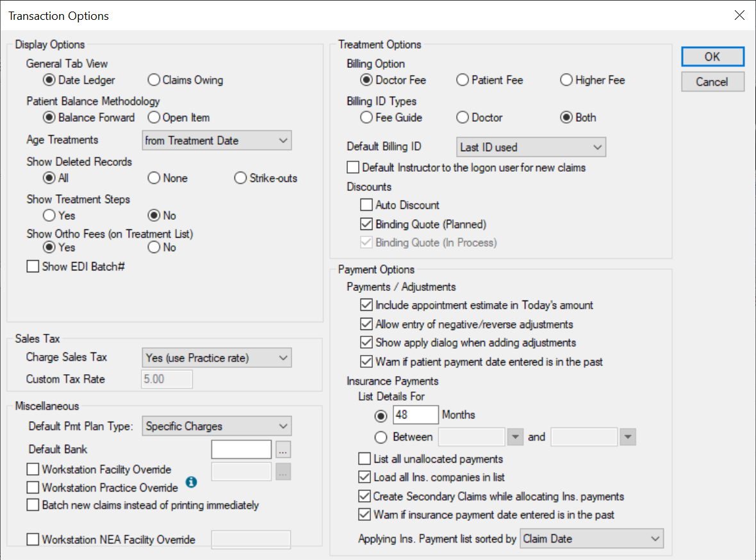Image resolution: width=756 pixels, height=560 pixels.
Task: Toggle the Auto Discount checkbox
Action: click(x=366, y=206)
